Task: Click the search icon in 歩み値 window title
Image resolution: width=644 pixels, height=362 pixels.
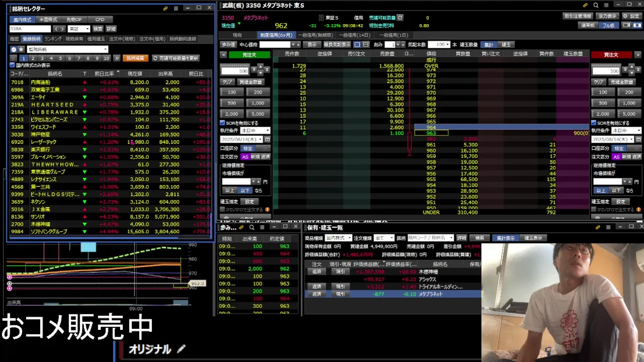Action: (252, 227)
